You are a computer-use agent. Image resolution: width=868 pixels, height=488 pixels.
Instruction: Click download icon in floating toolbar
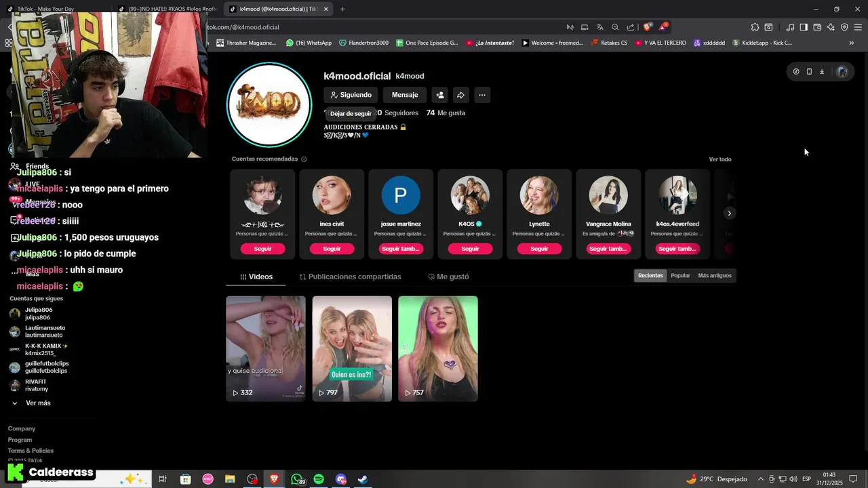[822, 71]
